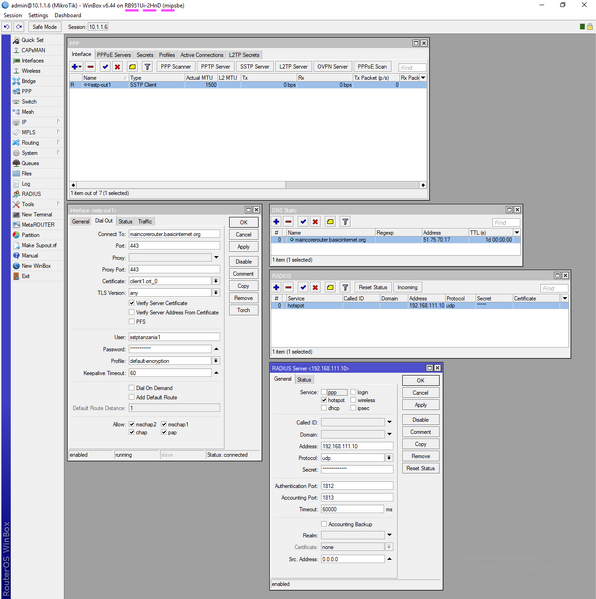Open Manual from the sidebar
The height and width of the screenshot is (599, 596).
tap(29, 256)
